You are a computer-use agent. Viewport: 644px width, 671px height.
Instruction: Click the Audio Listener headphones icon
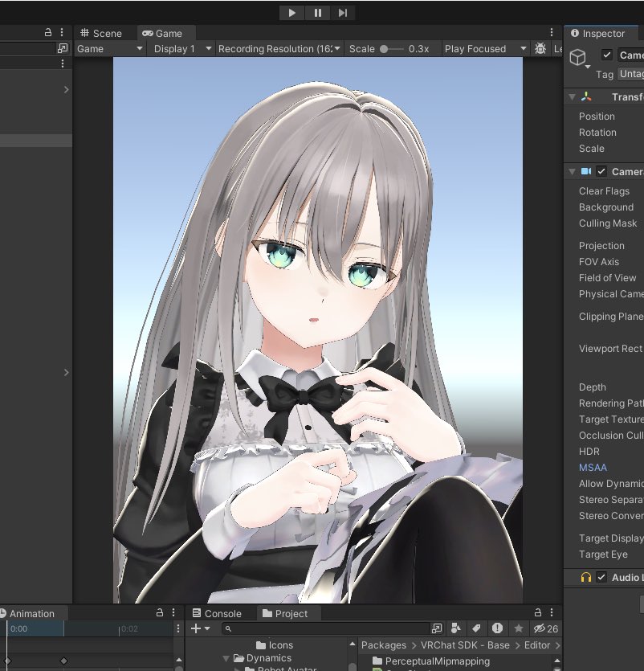pos(586,577)
